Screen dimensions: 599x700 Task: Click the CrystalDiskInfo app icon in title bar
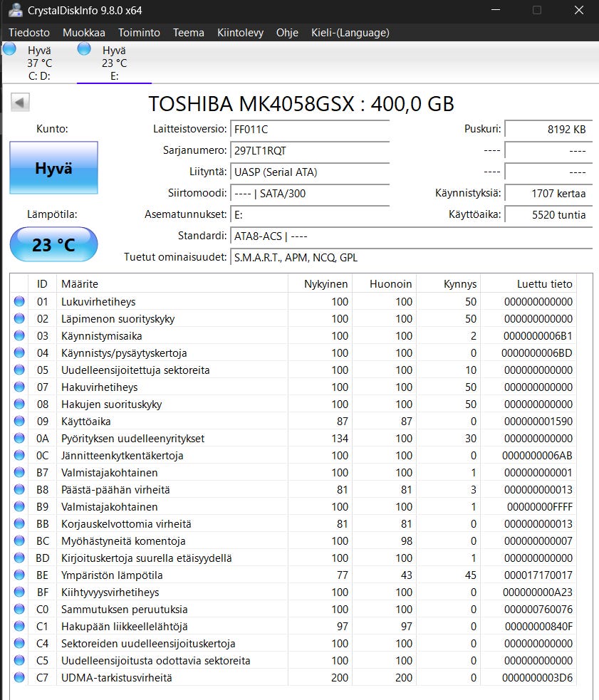[x=16, y=10]
